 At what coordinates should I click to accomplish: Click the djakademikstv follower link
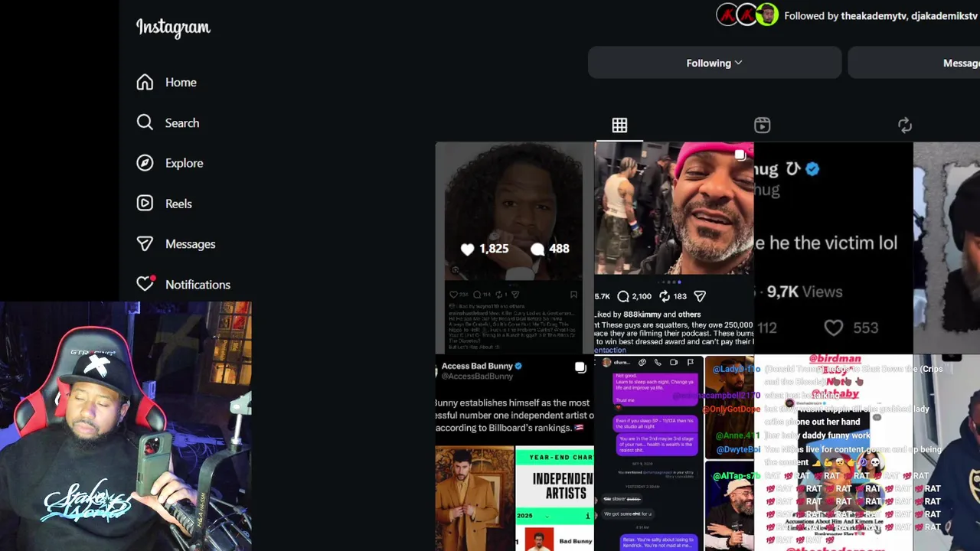click(944, 16)
